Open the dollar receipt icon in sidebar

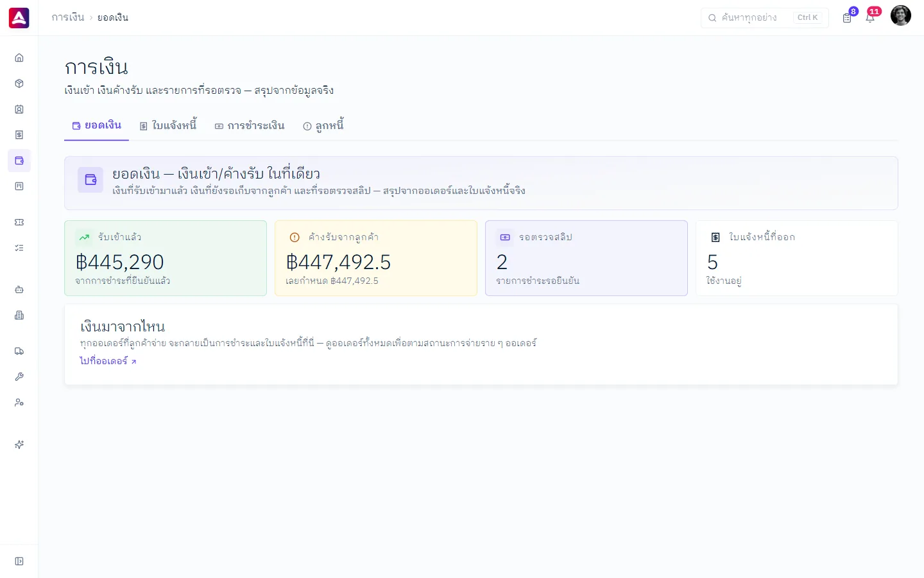coord(19,135)
